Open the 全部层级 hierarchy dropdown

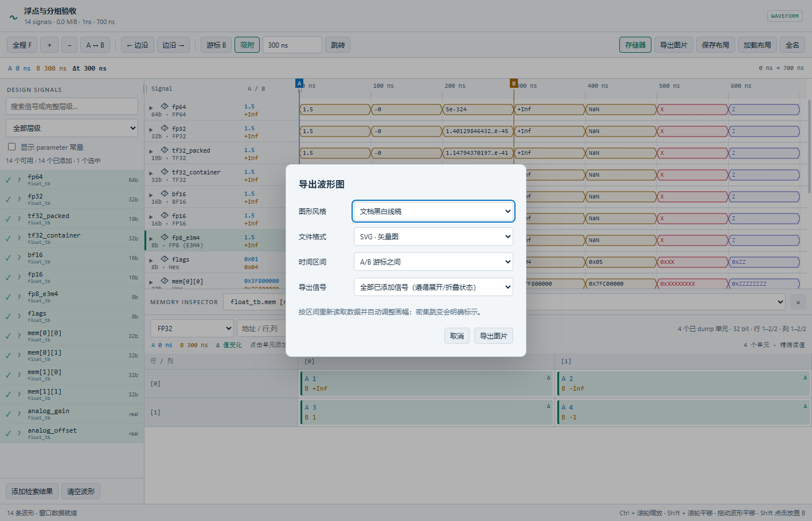72,128
